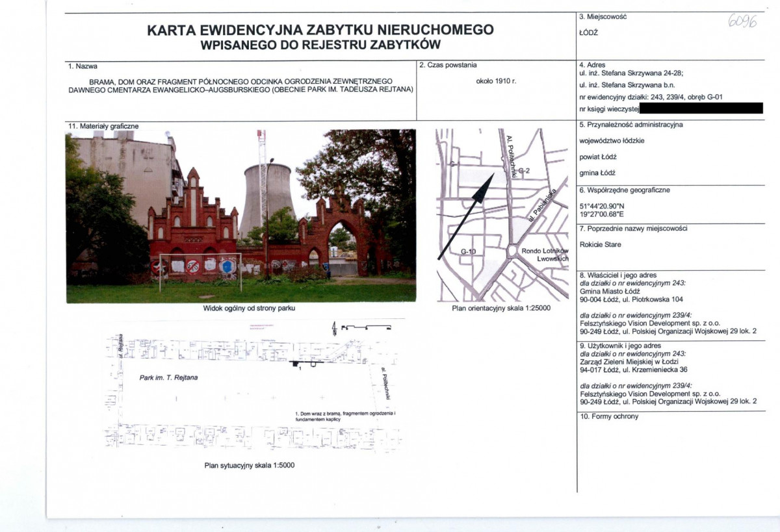Select the text 'około 1910 r.'
Image resolution: width=780 pixels, height=532 pixels.
pyautogui.click(x=496, y=82)
